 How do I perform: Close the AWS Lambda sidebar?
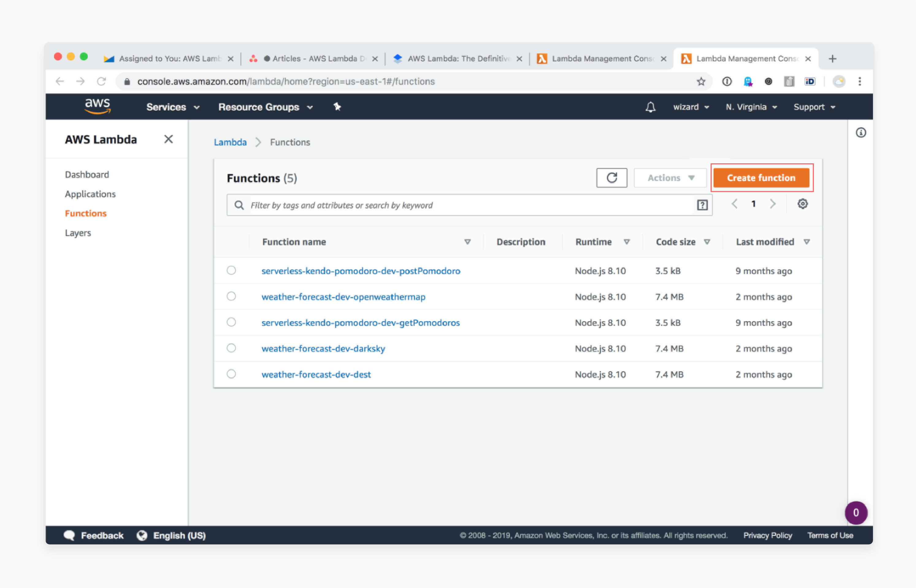click(169, 139)
